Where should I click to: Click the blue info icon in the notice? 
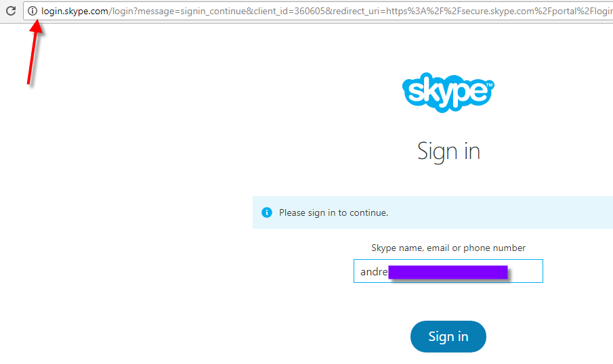click(x=267, y=212)
